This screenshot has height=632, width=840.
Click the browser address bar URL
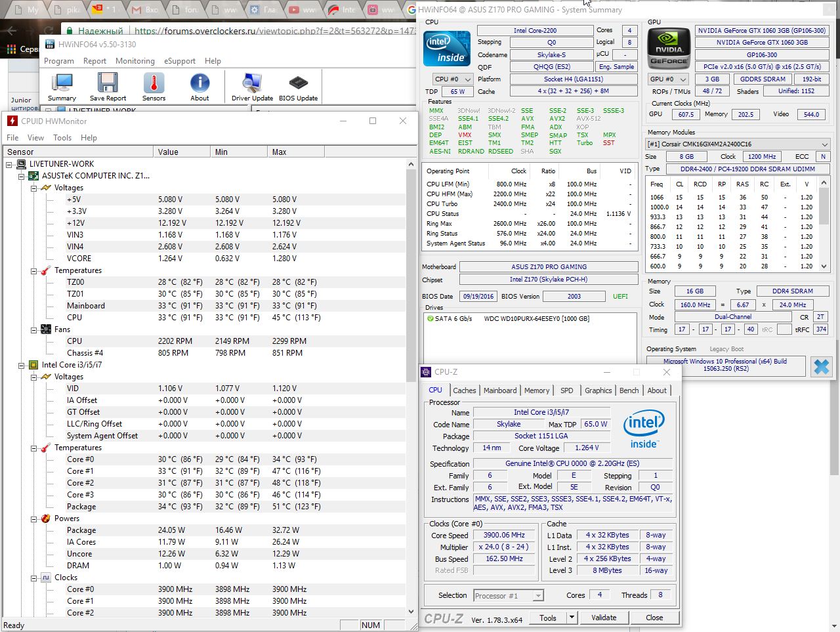[274, 31]
